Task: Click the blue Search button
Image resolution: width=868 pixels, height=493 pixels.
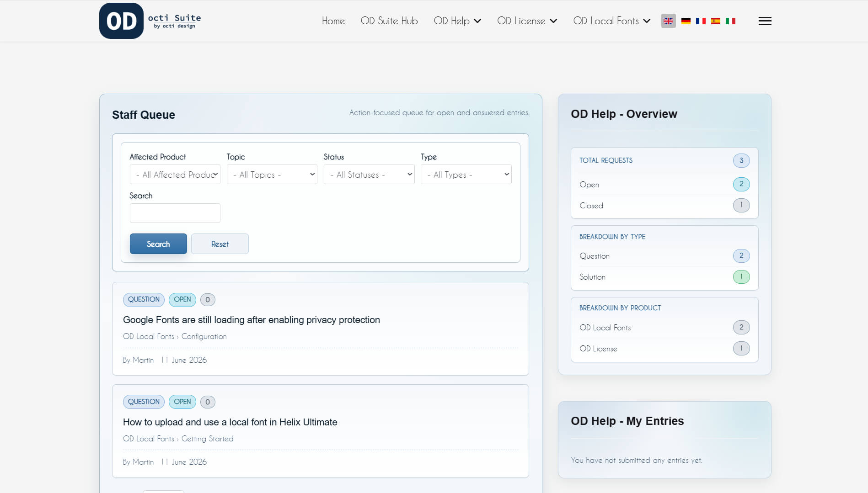Action: (158, 244)
